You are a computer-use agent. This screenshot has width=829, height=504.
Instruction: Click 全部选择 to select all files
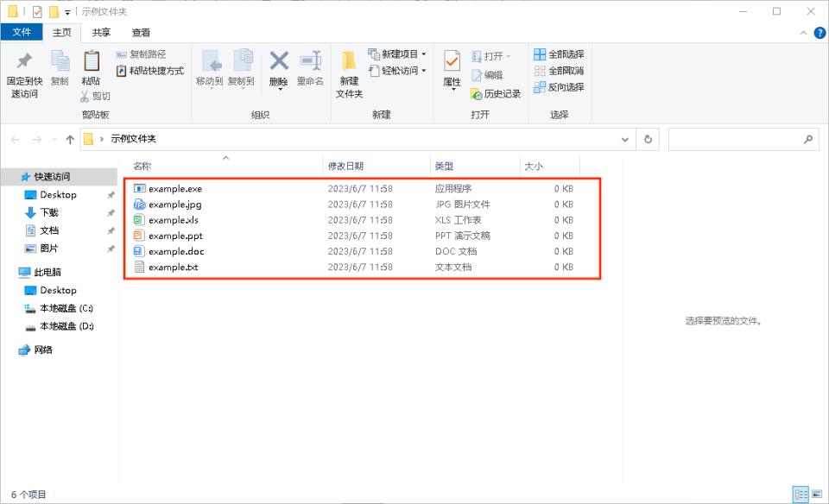(x=562, y=54)
